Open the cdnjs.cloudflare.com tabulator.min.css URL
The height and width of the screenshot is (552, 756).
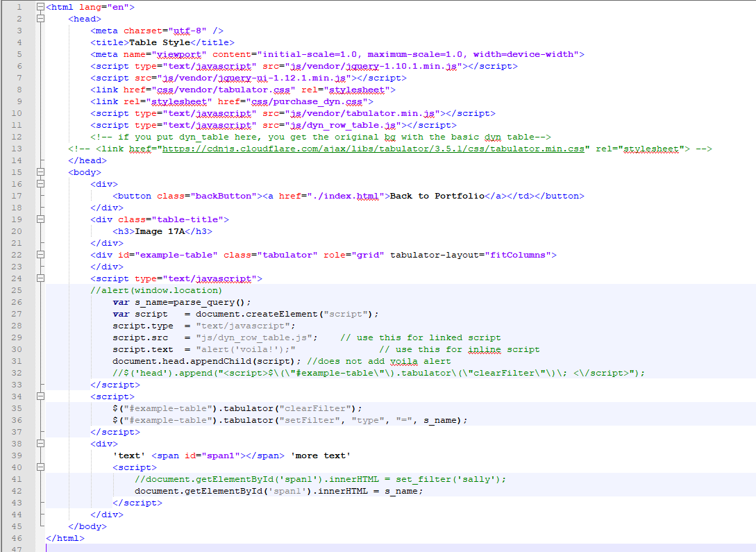click(373, 149)
